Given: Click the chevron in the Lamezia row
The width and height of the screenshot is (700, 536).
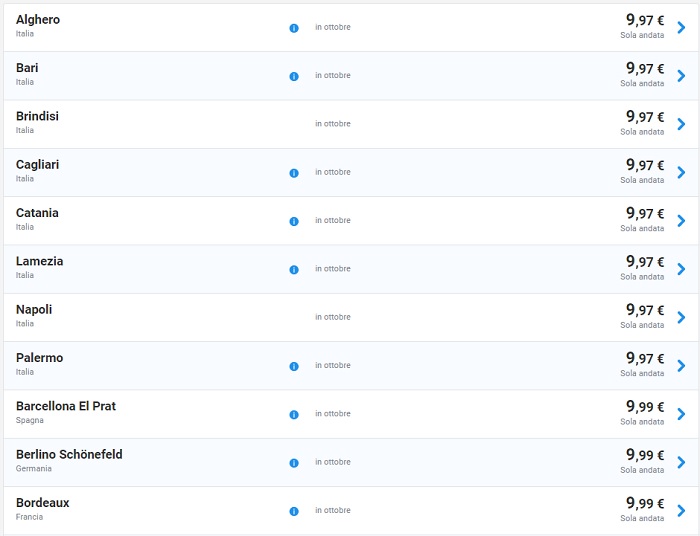Looking at the screenshot, I should coord(681,269).
